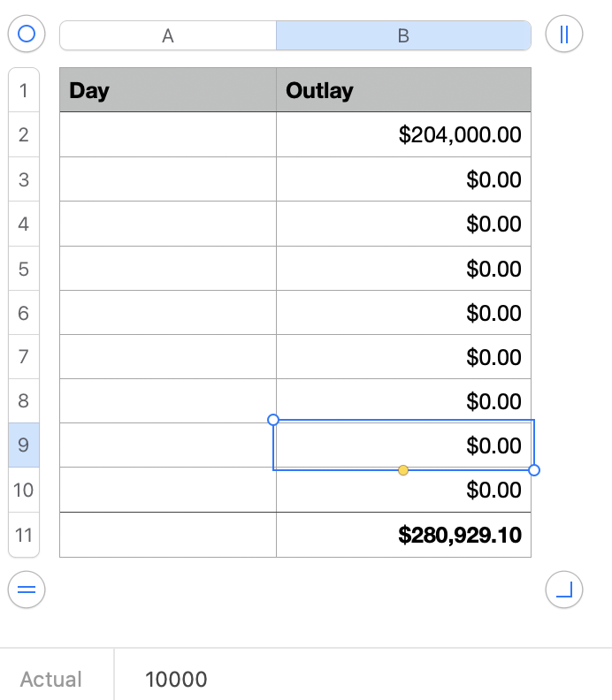Click the add rows handle icon
Image resolution: width=612 pixels, height=700 pixels.
click(27, 590)
